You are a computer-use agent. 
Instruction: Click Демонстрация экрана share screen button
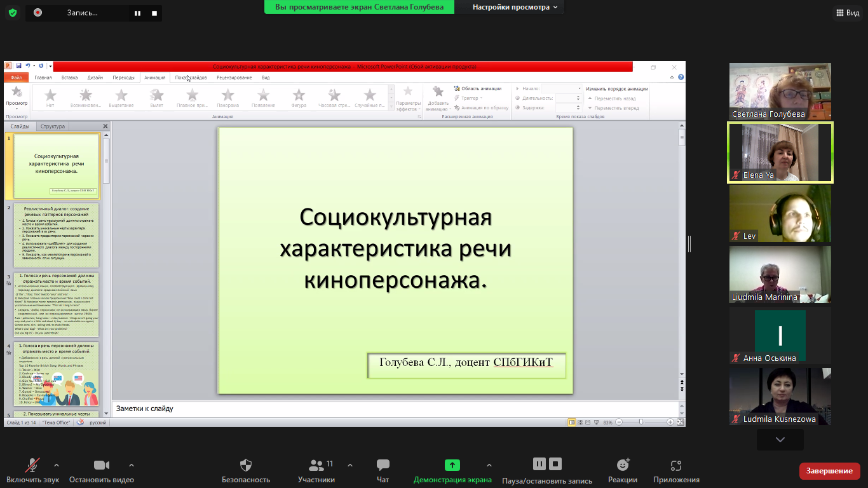click(452, 471)
